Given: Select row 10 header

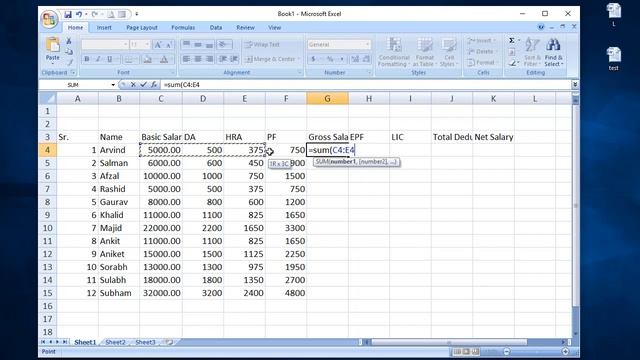Looking at the screenshot, I should (x=47, y=228).
